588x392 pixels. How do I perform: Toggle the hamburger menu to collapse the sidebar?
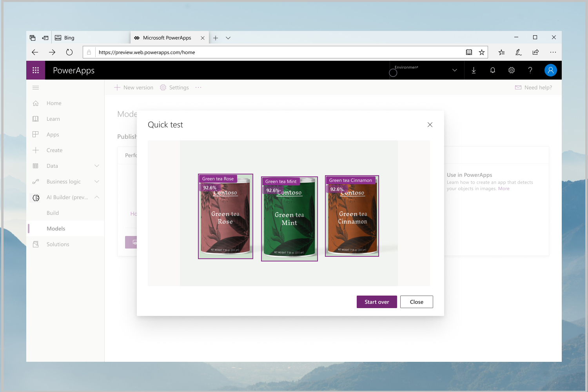(x=36, y=87)
